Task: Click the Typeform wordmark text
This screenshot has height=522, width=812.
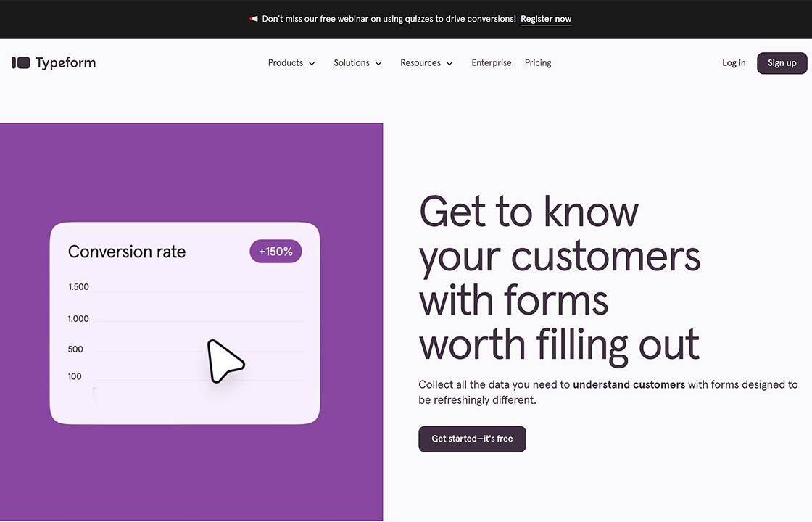Action: click(x=65, y=62)
